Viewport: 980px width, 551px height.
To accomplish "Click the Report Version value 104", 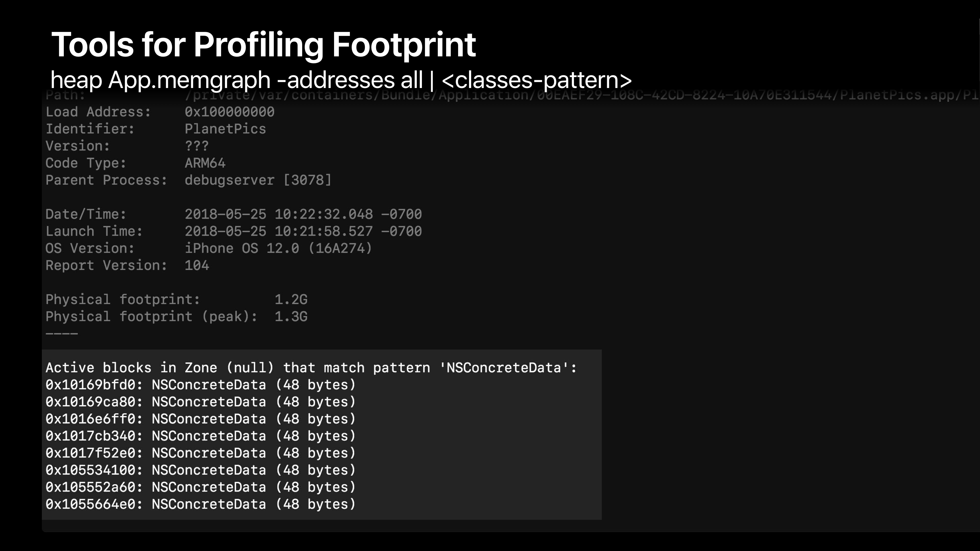I will (197, 265).
